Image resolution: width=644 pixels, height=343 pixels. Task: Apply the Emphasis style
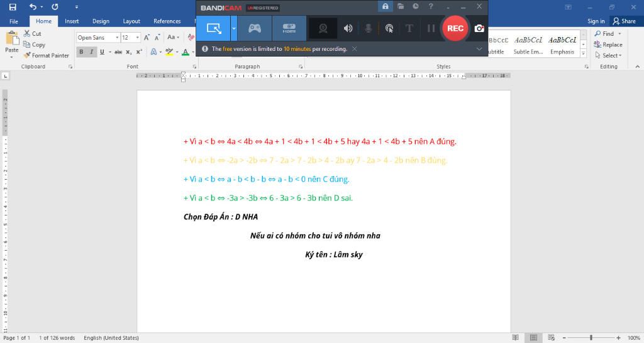562,45
